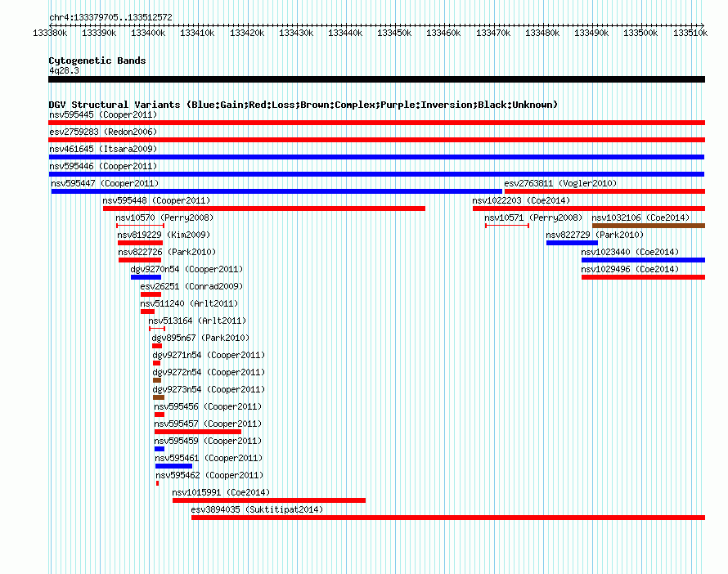Select nsv1032106 (Coe2014) label
The width and height of the screenshot is (728, 574).
[x=640, y=217]
